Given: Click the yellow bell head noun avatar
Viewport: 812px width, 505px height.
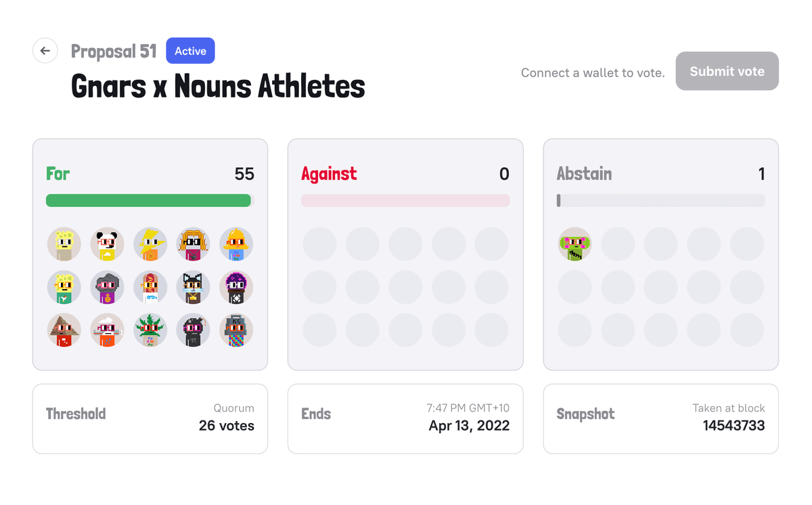Looking at the screenshot, I should tap(236, 244).
